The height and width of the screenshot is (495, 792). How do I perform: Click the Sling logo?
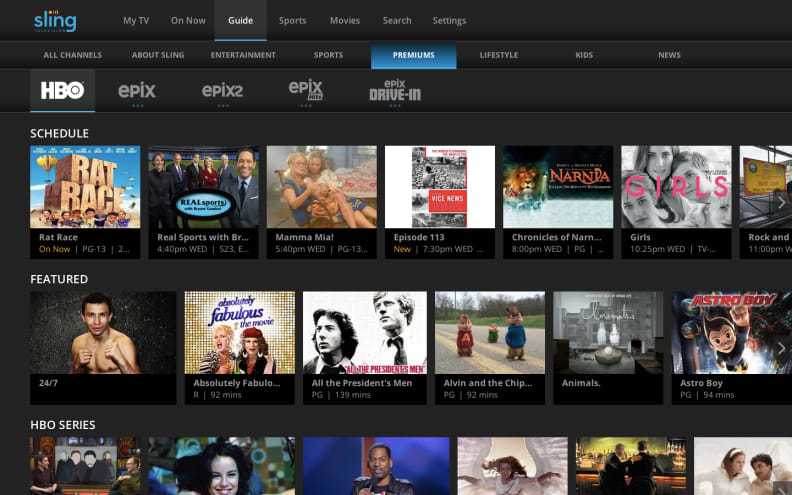(55, 21)
